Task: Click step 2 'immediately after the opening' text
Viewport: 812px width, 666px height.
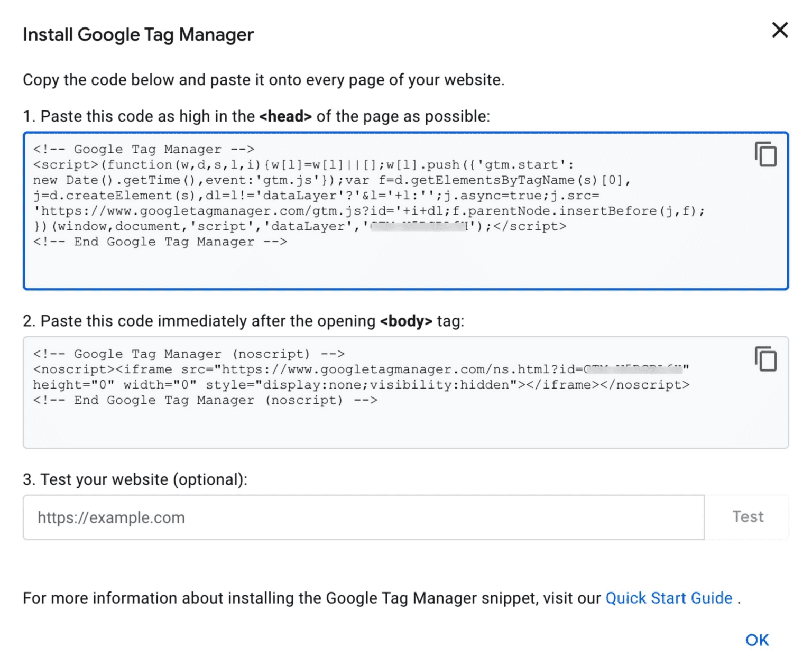Action: [x=244, y=321]
